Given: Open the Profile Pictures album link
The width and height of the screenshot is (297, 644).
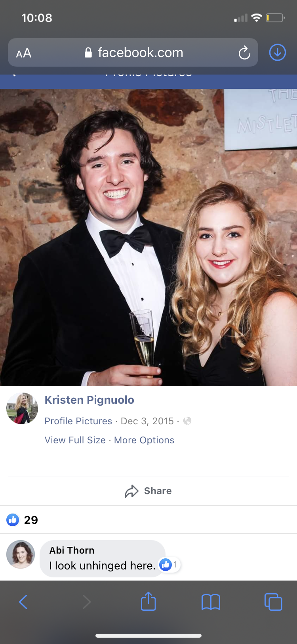Looking at the screenshot, I should [x=78, y=421].
